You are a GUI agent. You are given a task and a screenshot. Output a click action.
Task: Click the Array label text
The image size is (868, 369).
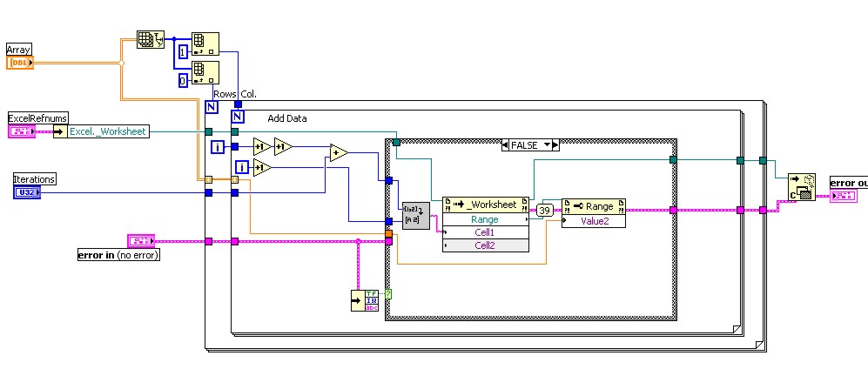(19, 50)
